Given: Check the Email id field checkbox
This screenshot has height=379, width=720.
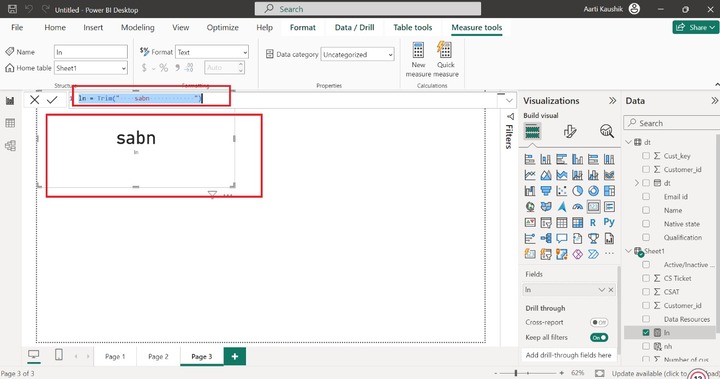Looking at the screenshot, I should coord(646,197).
